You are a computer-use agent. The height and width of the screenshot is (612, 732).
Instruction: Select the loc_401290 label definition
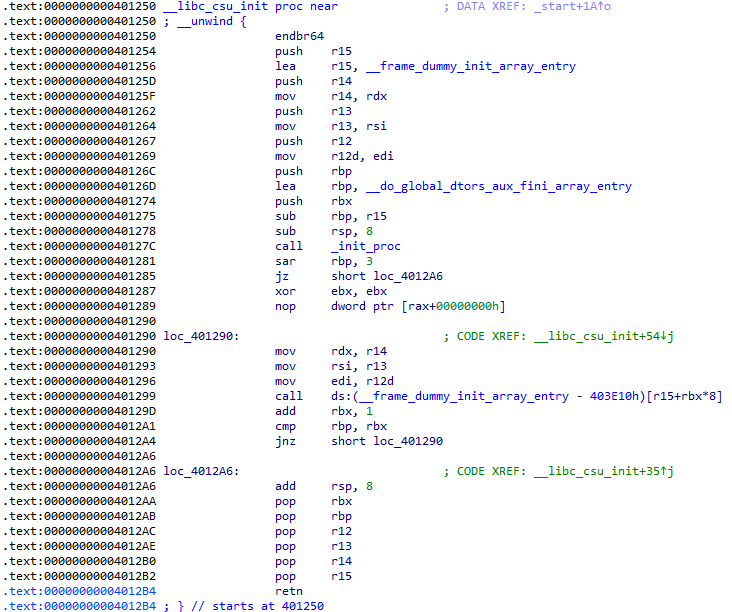tap(200, 337)
